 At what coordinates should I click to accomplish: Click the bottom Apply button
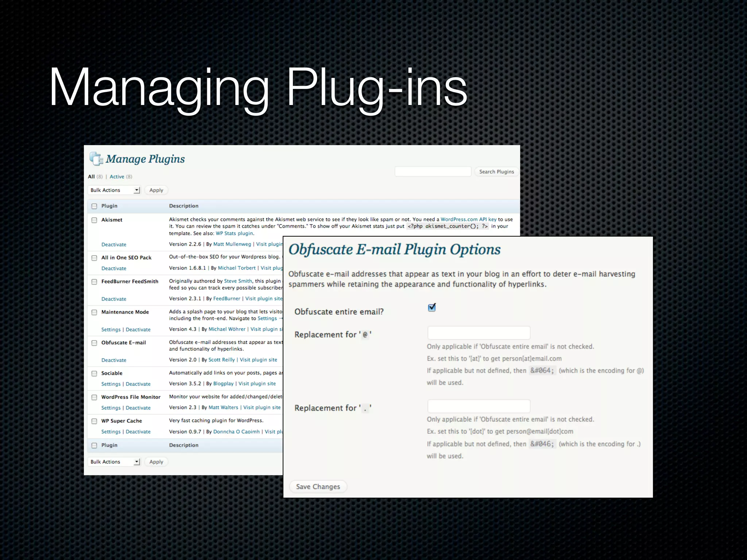point(156,462)
